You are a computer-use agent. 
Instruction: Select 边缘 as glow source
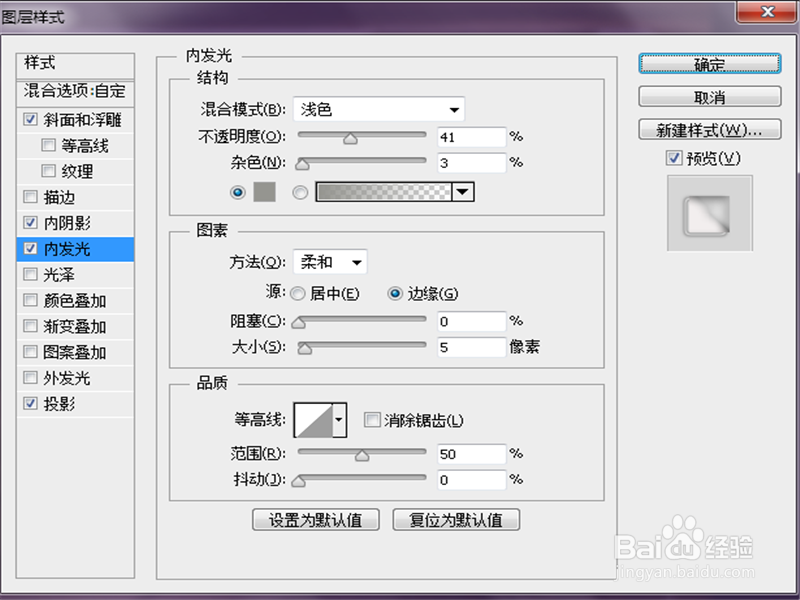tap(395, 294)
